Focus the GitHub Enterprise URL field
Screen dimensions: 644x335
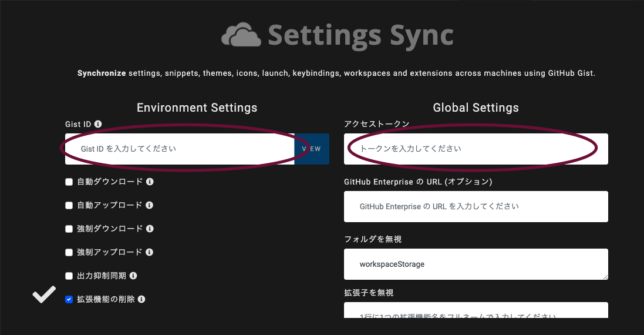coord(476,206)
